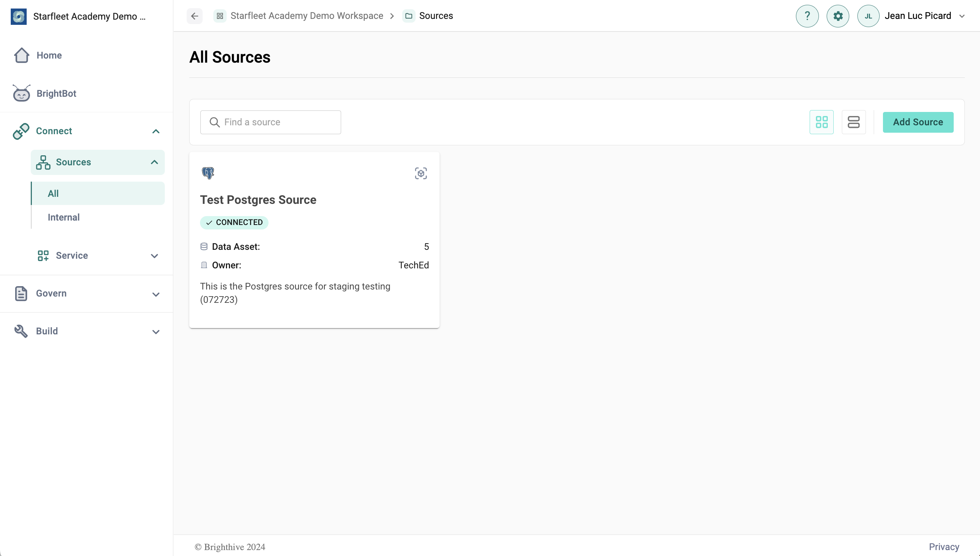This screenshot has width=980, height=556.
Task: Open the Service menu label
Action: pos(72,256)
